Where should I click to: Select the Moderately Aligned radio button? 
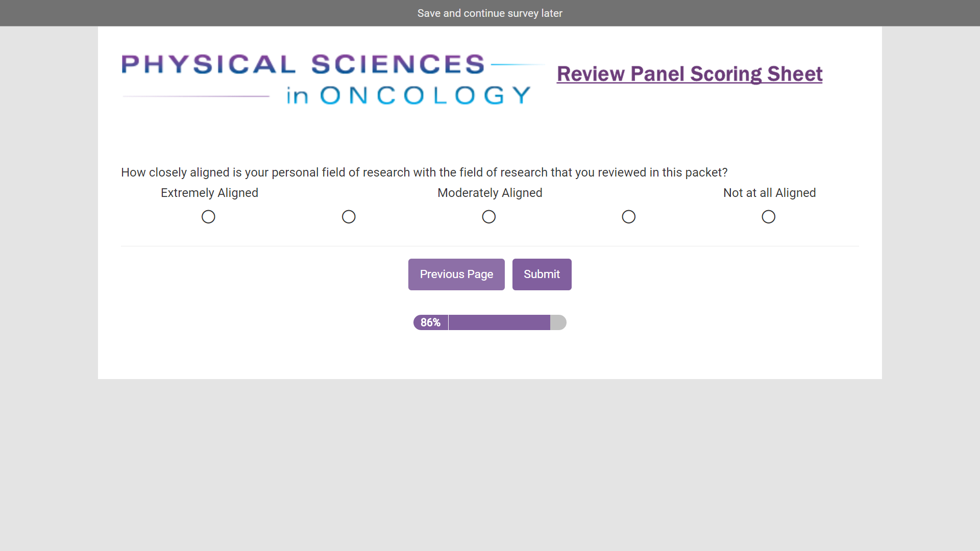point(489,217)
